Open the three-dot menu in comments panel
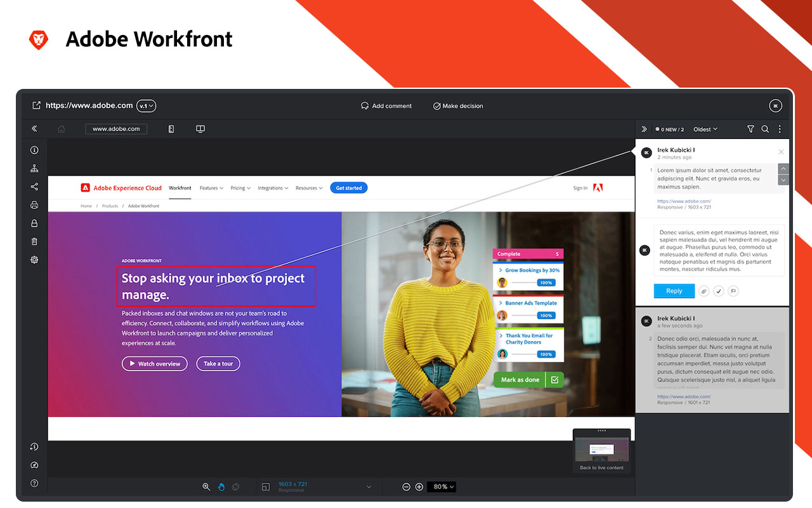 pos(780,128)
